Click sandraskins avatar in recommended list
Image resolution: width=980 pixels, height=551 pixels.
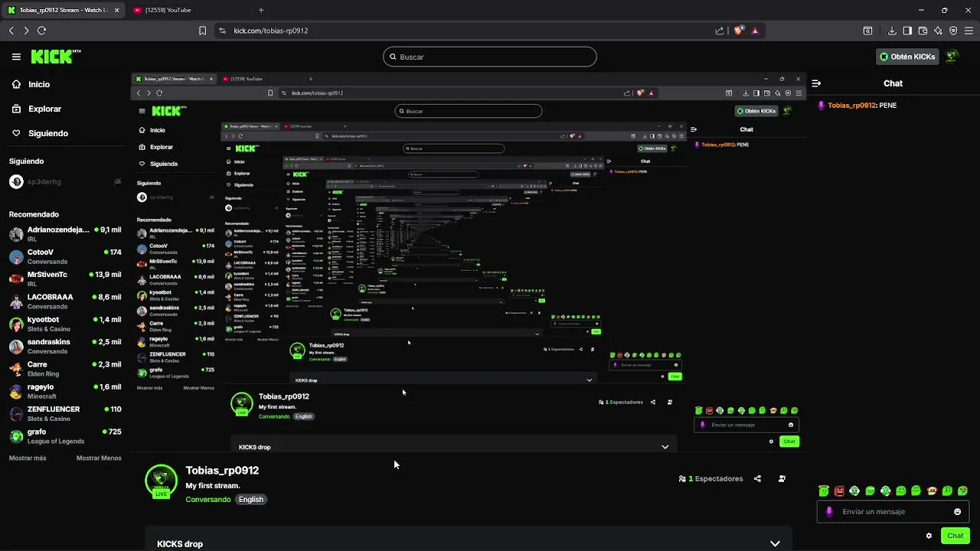pos(16,346)
